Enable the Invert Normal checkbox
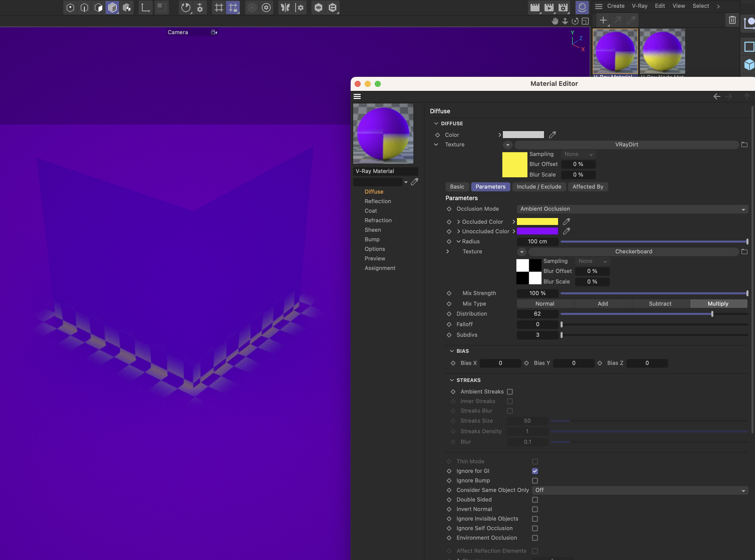755x560 pixels. pyautogui.click(x=535, y=509)
